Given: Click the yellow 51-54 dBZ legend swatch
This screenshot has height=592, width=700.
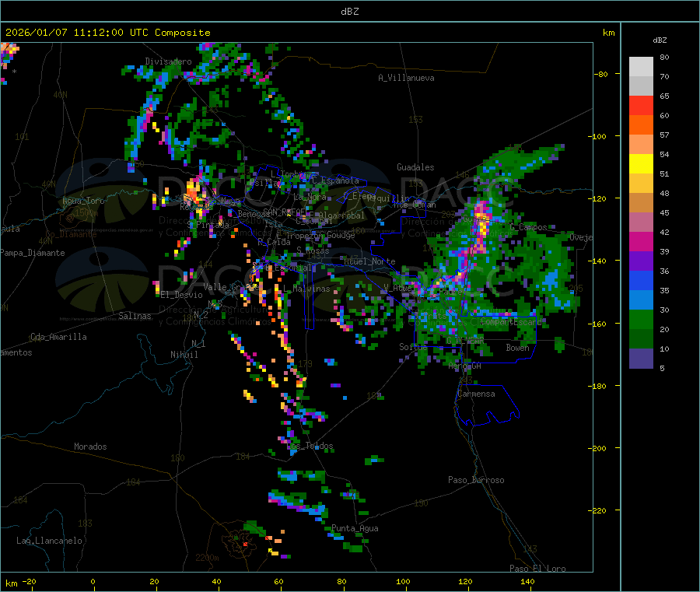Looking at the screenshot, I should point(641,164).
